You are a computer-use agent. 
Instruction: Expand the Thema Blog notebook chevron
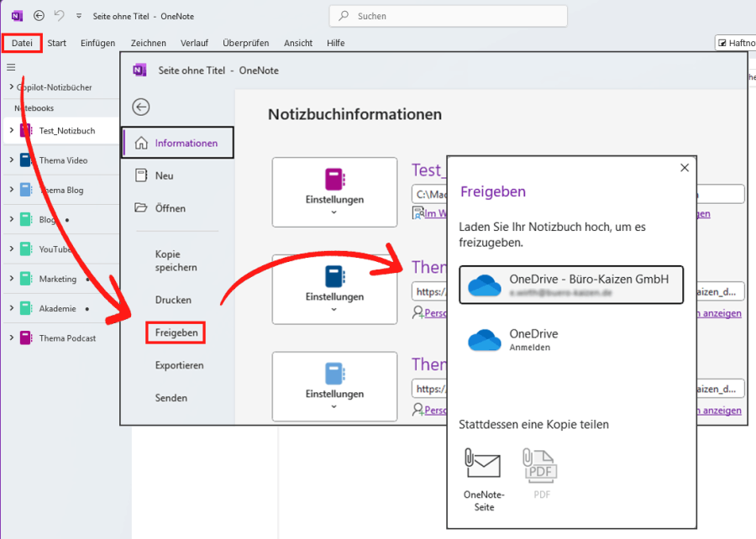[x=11, y=189]
